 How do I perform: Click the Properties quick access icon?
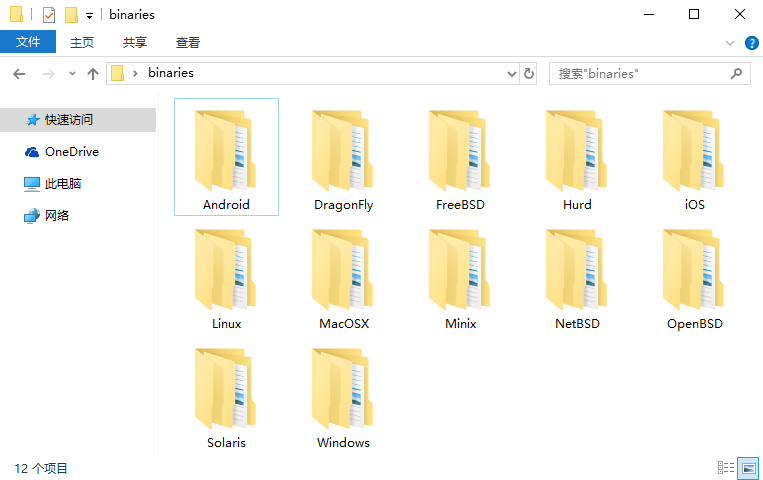pos(49,15)
